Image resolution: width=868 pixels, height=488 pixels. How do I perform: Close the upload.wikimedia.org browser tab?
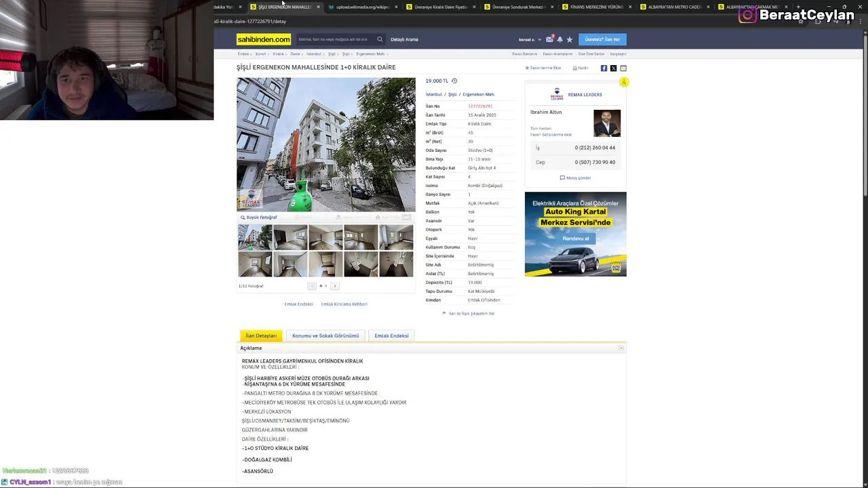pyautogui.click(x=396, y=7)
